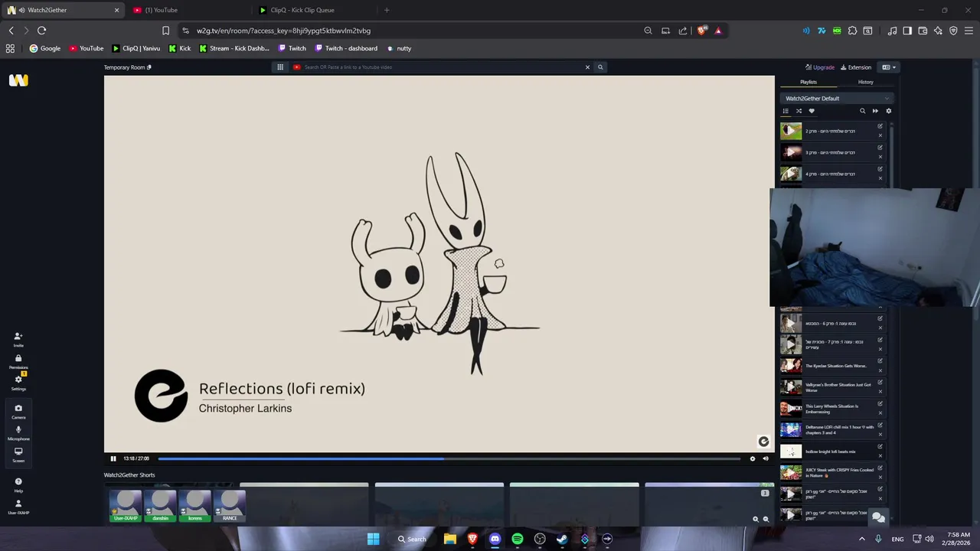The image size is (980, 551).
Task: Toggle Screen sharing in the left sidebar
Action: (x=18, y=455)
